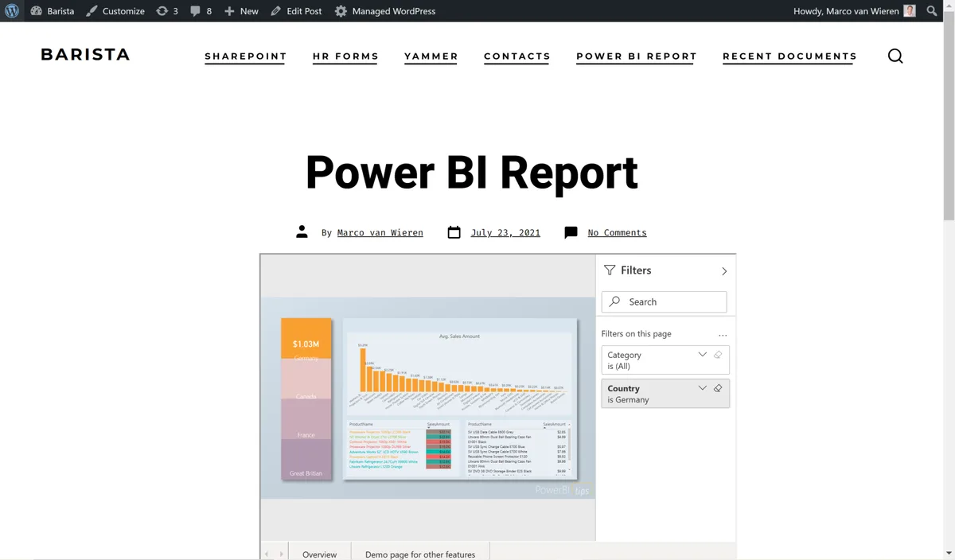Screen dimensions: 955x560
Task: Click the previous page arrow in report tabs
Action: tap(267, 554)
